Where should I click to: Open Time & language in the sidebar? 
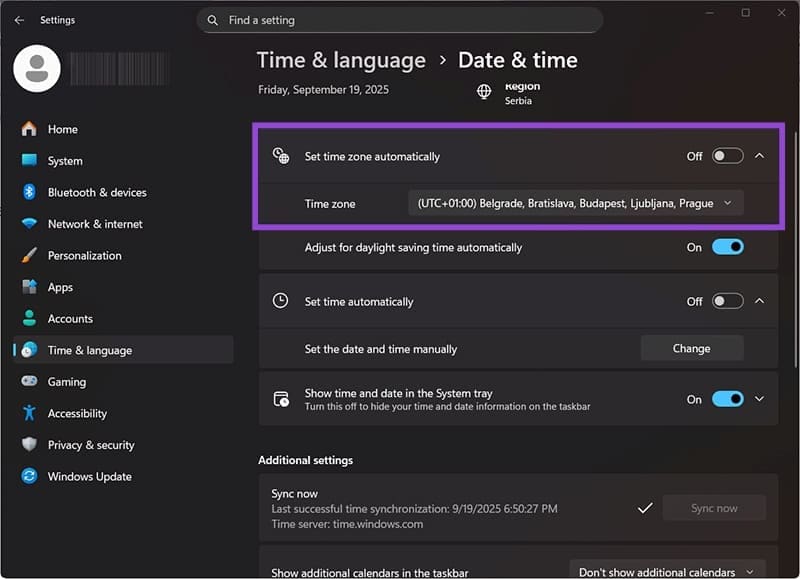[123, 350]
